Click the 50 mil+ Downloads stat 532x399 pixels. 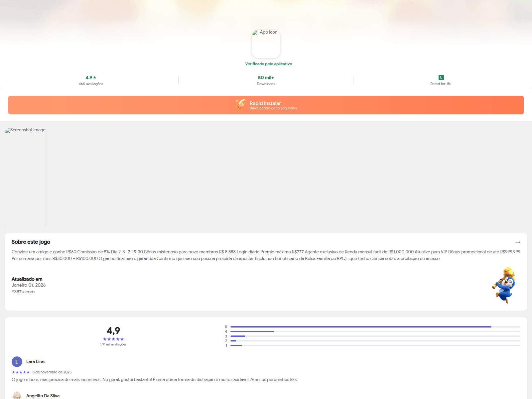coord(266,80)
